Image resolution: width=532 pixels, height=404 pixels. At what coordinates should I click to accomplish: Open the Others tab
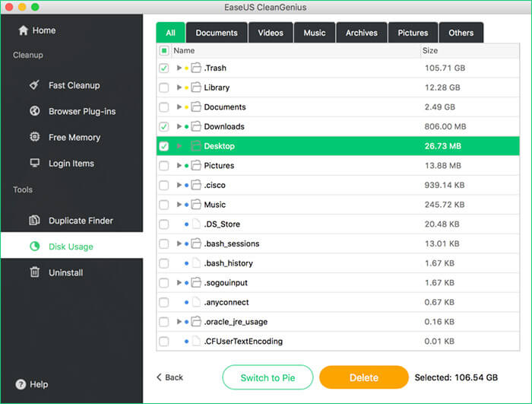[x=461, y=33]
